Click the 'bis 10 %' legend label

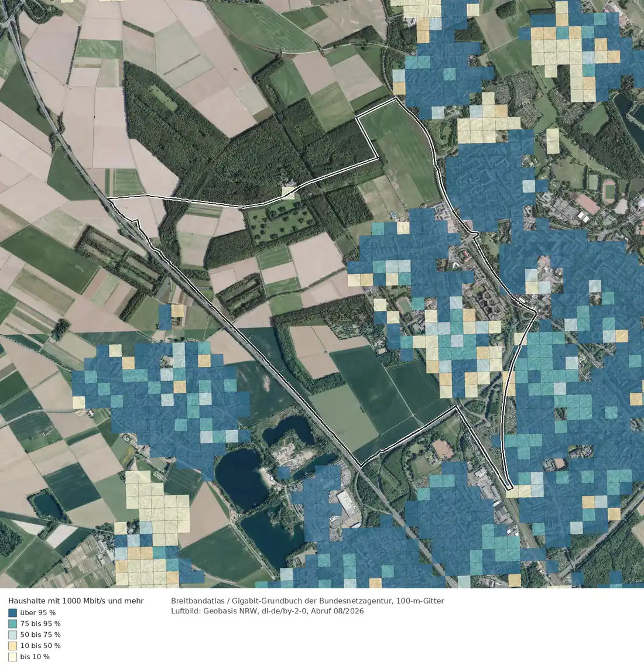pos(35,657)
